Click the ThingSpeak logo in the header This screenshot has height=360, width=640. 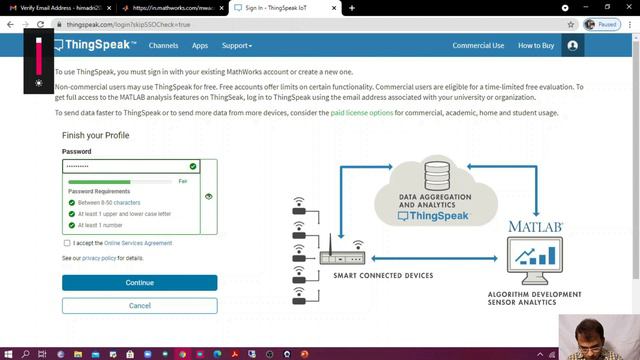tap(95, 45)
